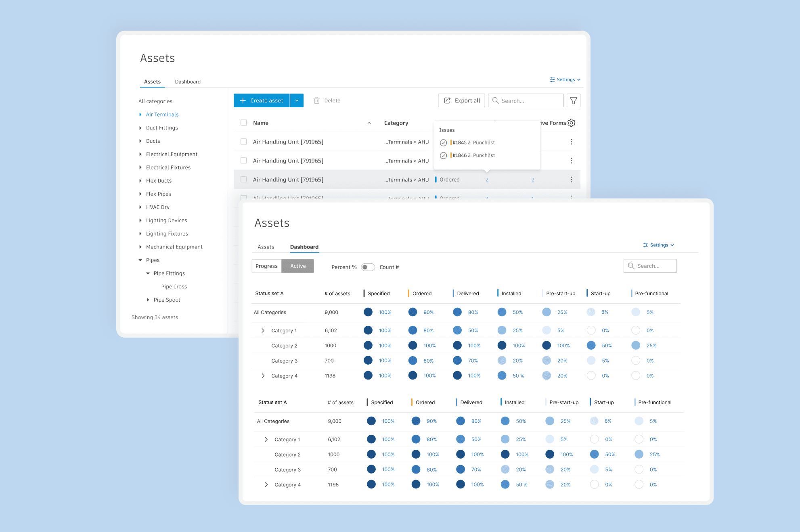800x532 pixels.
Task: Switch to Dashboard tab in Assets list window
Action: click(x=188, y=81)
